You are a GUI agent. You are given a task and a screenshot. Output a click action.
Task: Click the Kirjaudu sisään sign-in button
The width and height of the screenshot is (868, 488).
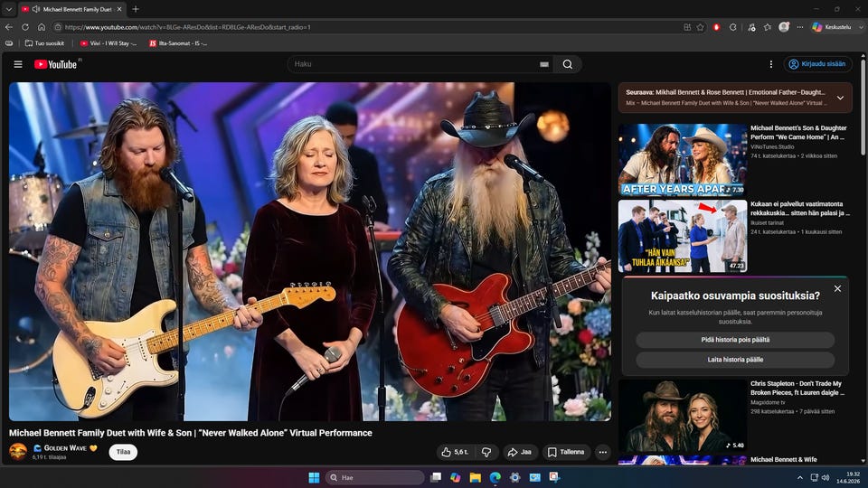pos(817,64)
